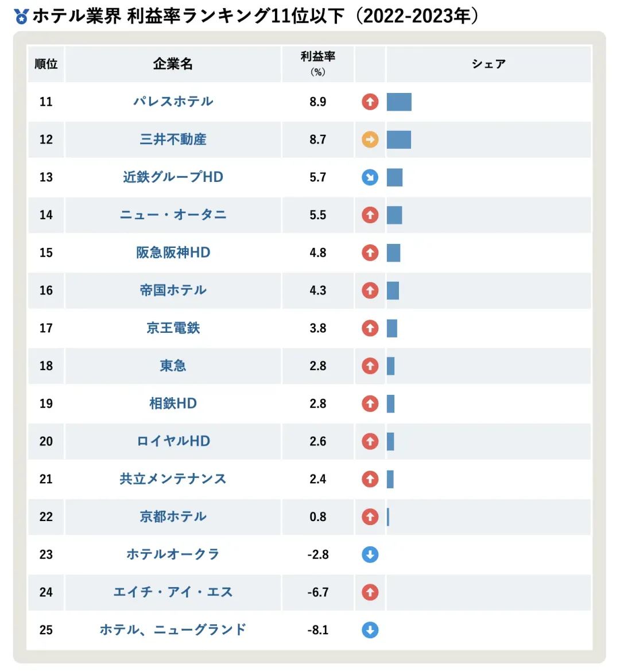620x672 pixels.
Task: Click the blue diagonal arrow beside 近鉄グループHD
Action: click(370, 177)
